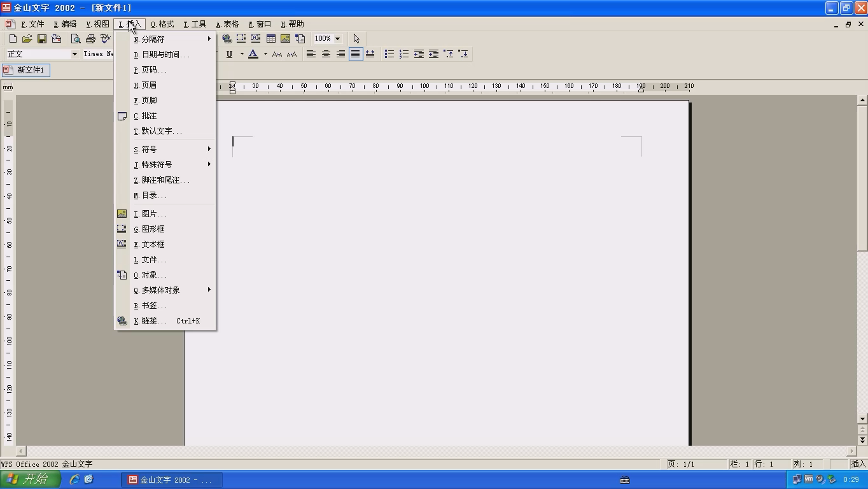This screenshot has height=489, width=868.
Task: Click the distributed alignment icon
Action: 370,54
